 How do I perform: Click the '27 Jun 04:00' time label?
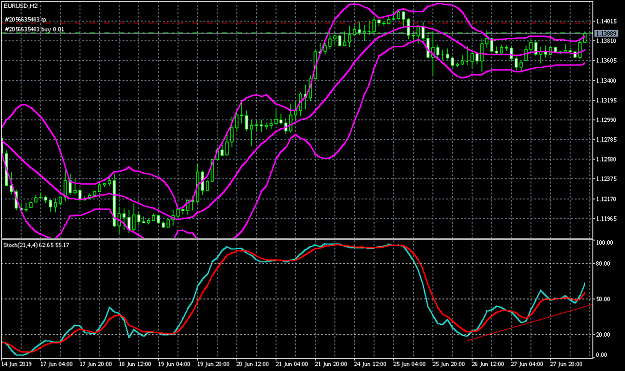tap(527, 364)
